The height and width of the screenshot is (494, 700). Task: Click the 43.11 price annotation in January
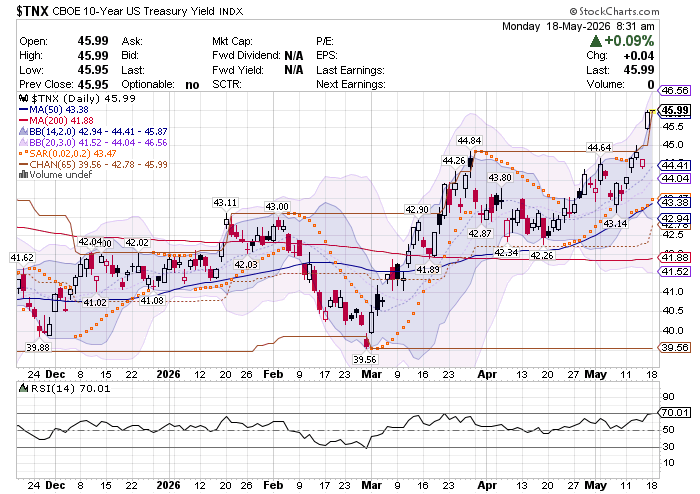pyautogui.click(x=225, y=203)
